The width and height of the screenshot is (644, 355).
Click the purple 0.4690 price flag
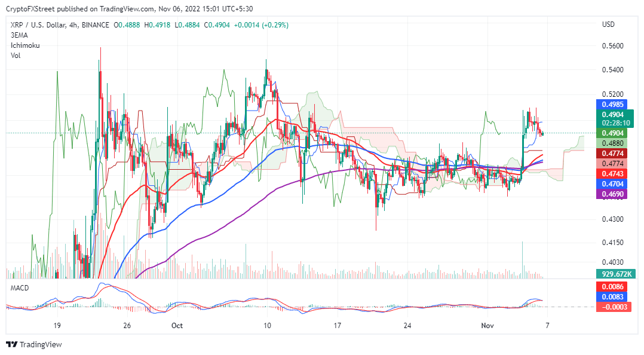coord(614,194)
